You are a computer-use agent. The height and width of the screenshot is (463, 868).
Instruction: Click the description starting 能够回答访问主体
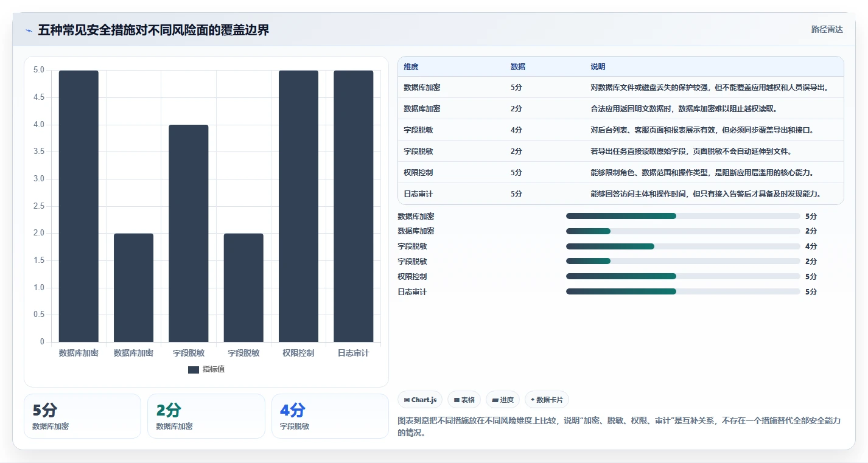pos(706,194)
